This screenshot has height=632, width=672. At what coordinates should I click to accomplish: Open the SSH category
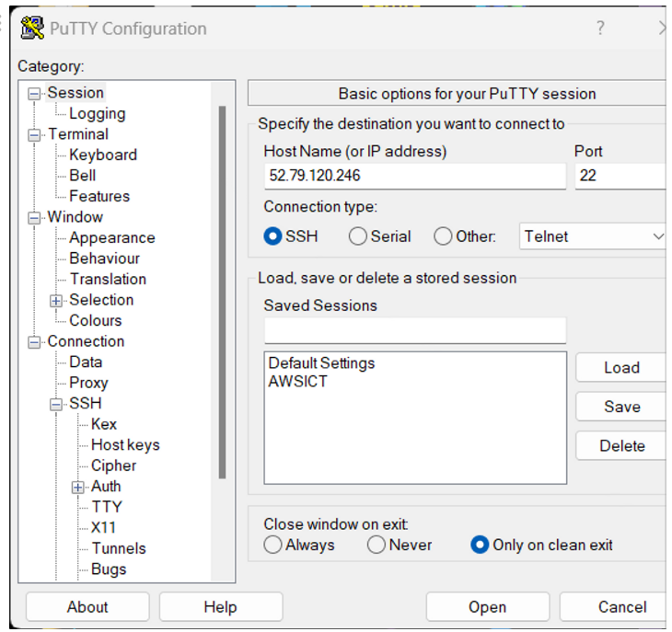86,403
